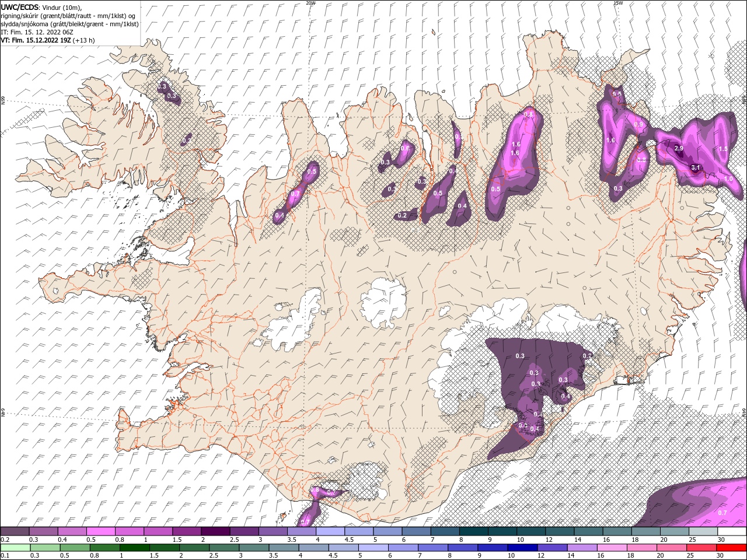The width and height of the screenshot is (747, 560).
Task: Pick the rain scale swatch starting at 5
Action: click(x=372, y=548)
